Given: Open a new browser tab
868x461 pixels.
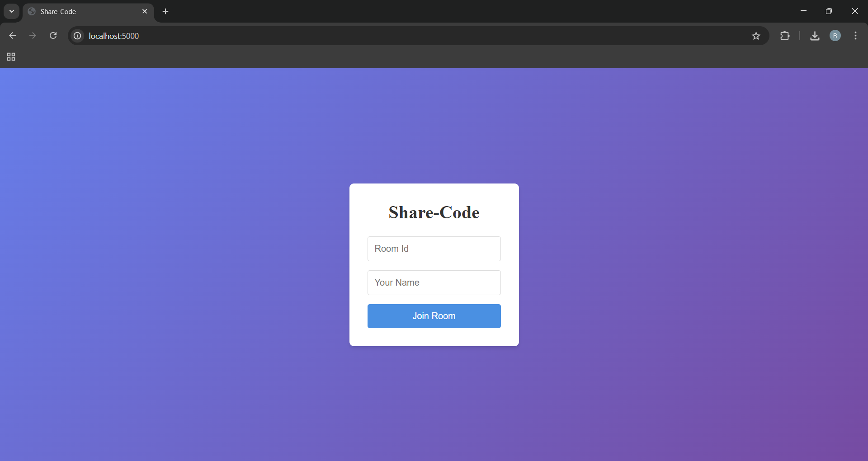Looking at the screenshot, I should (165, 11).
